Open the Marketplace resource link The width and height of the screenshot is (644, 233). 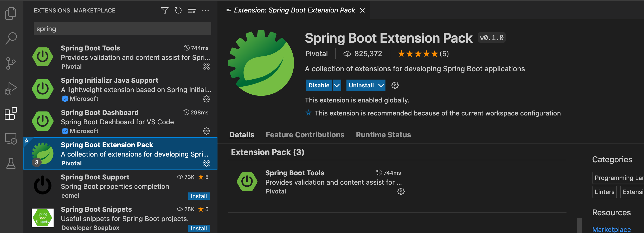(x=611, y=229)
